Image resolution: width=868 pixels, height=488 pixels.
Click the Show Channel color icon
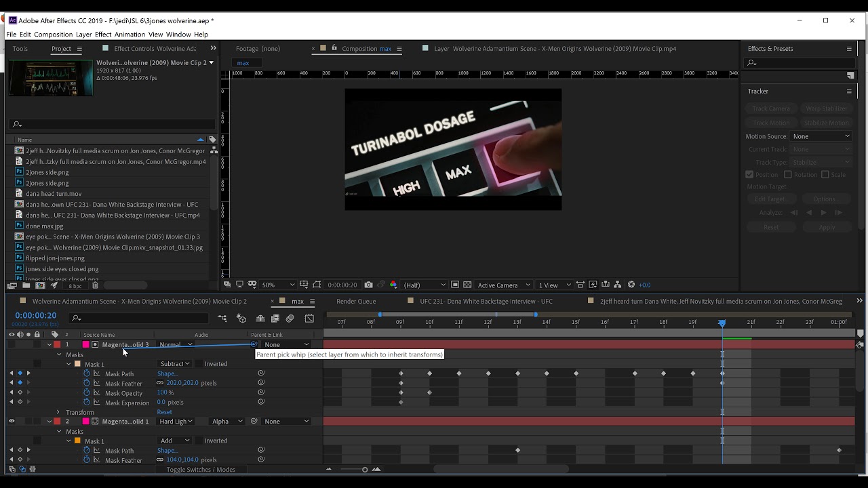[x=393, y=285]
